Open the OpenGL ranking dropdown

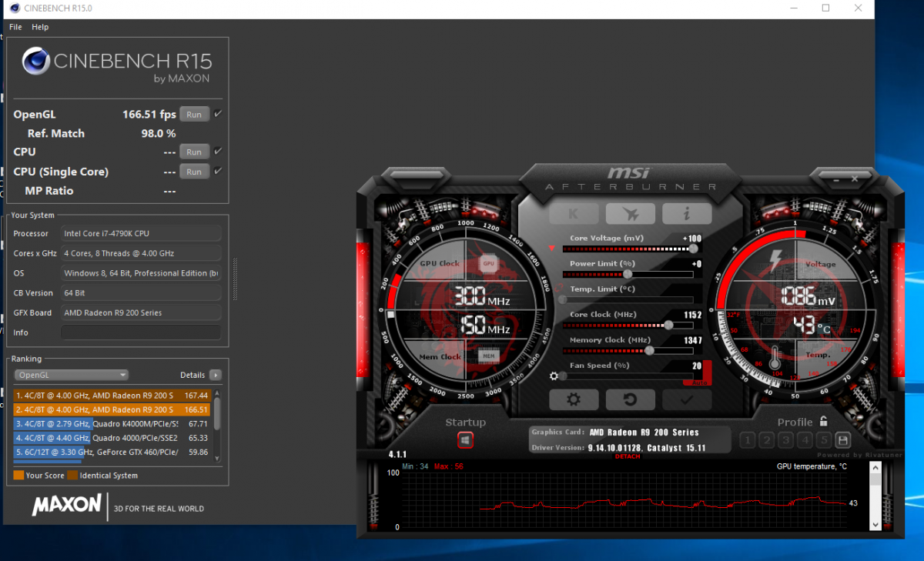[x=71, y=375]
